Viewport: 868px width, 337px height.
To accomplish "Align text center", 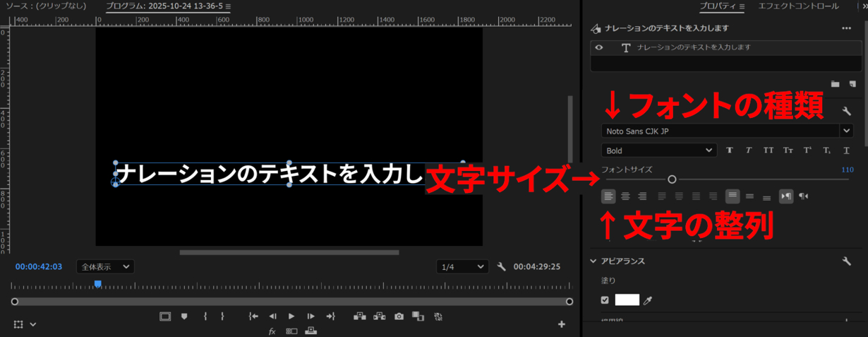I will 625,196.
